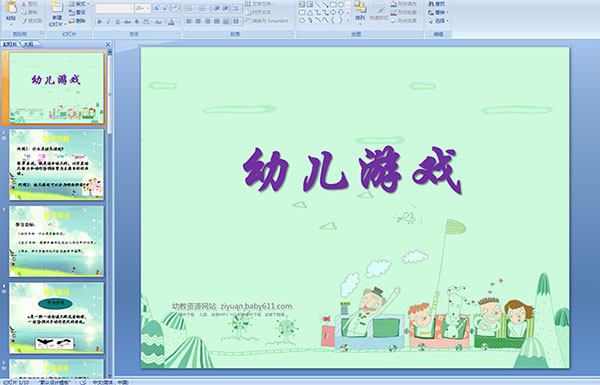Click the increase font size icon

[x=157, y=8]
